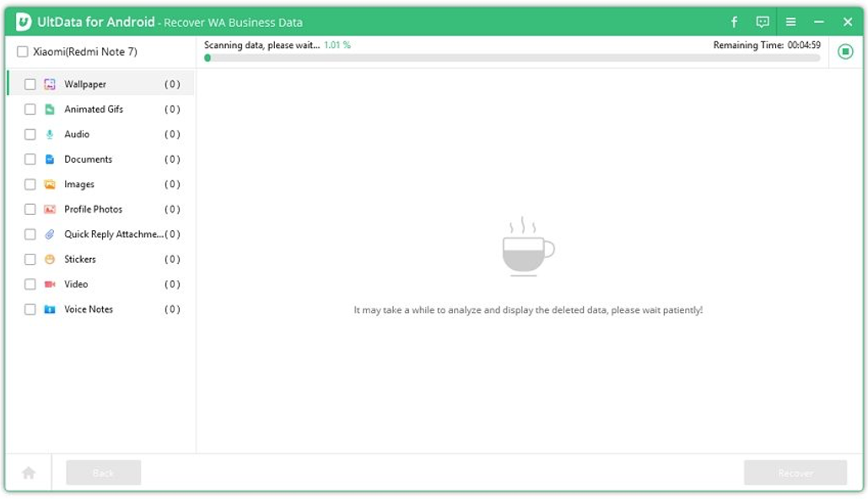
Task: Select the Quick Reply Attachme... label
Action: (x=114, y=234)
